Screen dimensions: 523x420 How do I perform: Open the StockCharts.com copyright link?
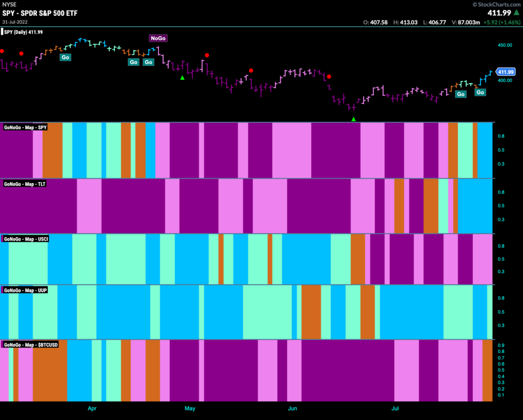[x=496, y=4]
